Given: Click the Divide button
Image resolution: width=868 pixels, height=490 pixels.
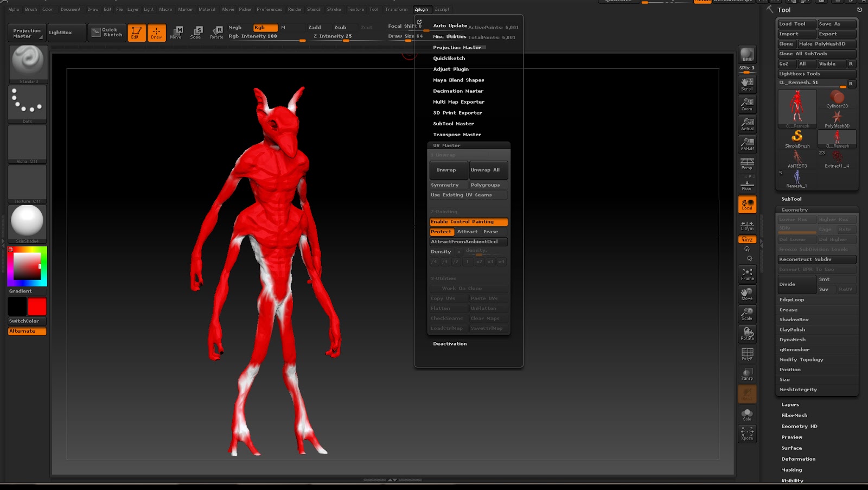Looking at the screenshot, I should click(x=797, y=284).
